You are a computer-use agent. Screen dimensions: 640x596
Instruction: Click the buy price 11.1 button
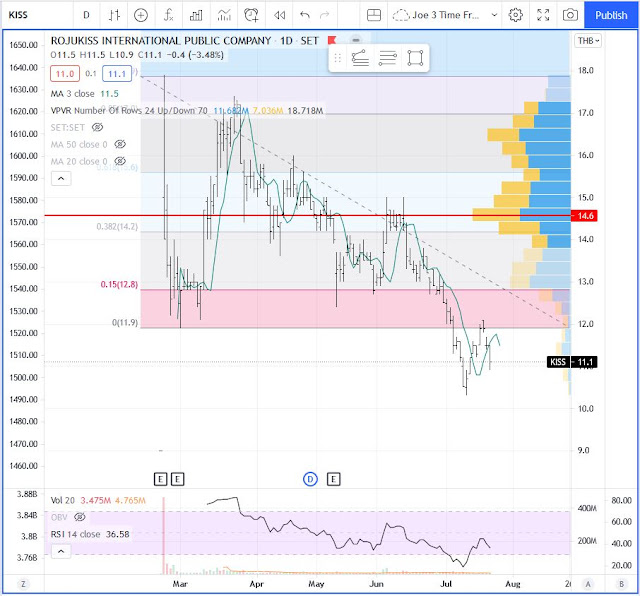click(117, 74)
